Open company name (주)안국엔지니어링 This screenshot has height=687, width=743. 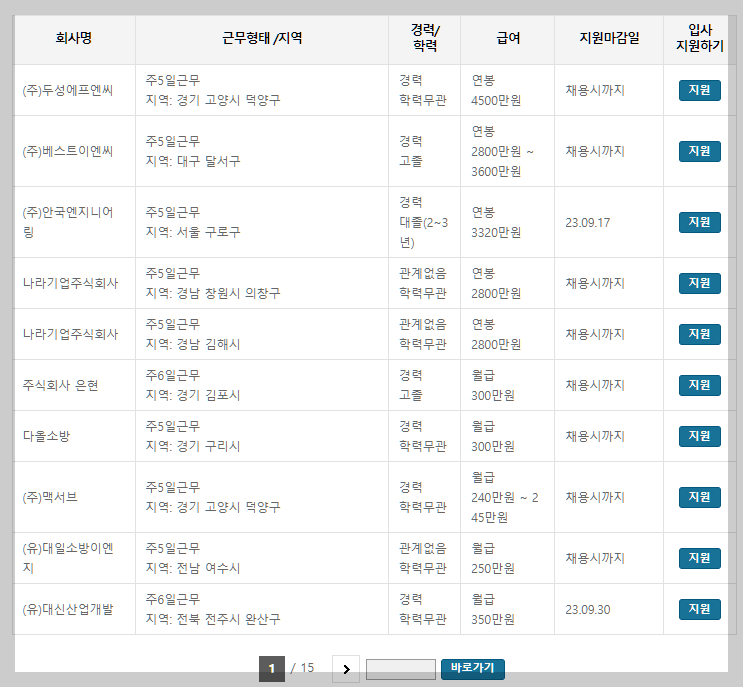(x=68, y=222)
